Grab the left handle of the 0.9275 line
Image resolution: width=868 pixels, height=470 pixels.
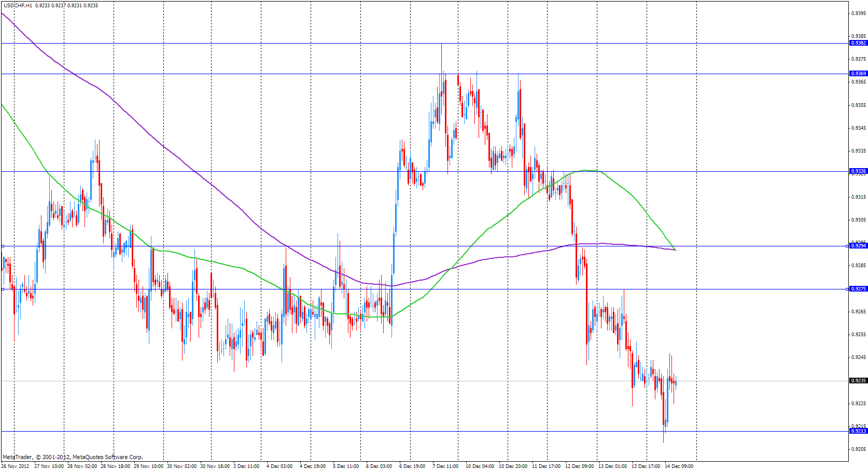coord(3,289)
